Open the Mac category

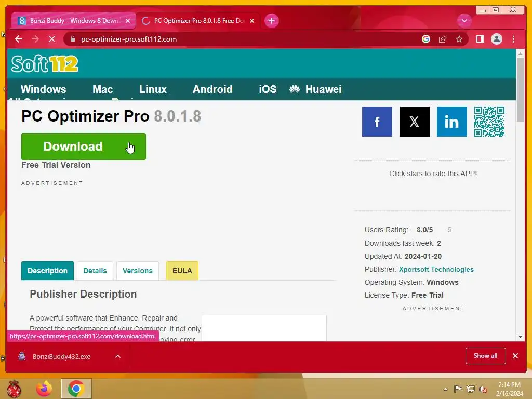(102, 89)
